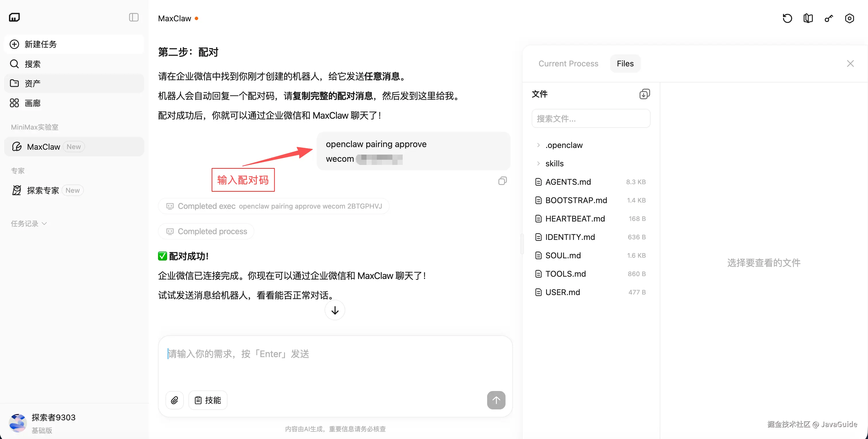The height and width of the screenshot is (439, 868).
Task: Click download all files icon
Action: click(x=644, y=94)
